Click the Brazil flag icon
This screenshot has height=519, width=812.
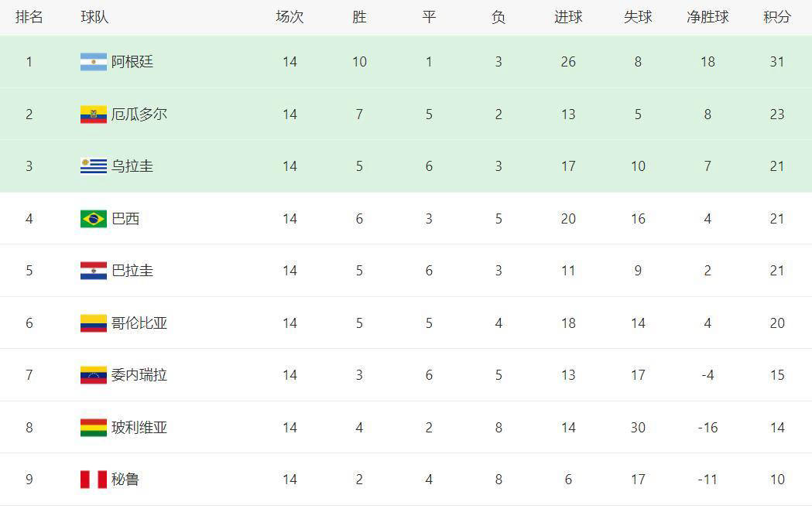point(94,219)
